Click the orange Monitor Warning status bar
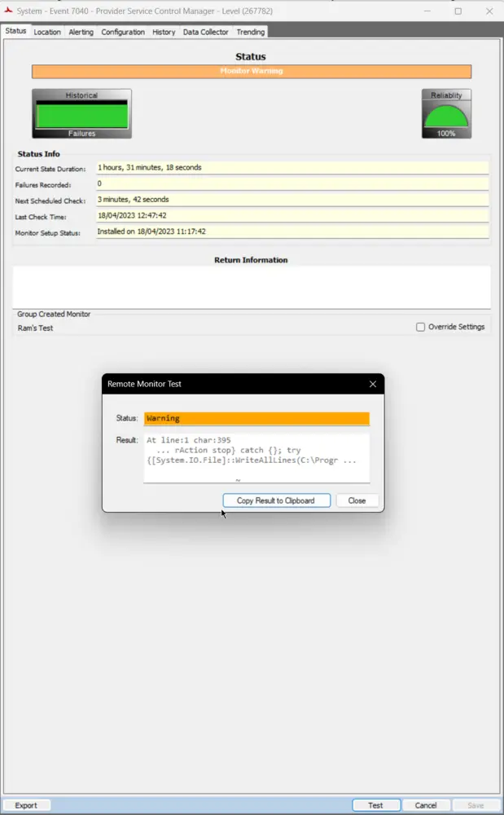This screenshot has height=815, width=504. coord(252,71)
